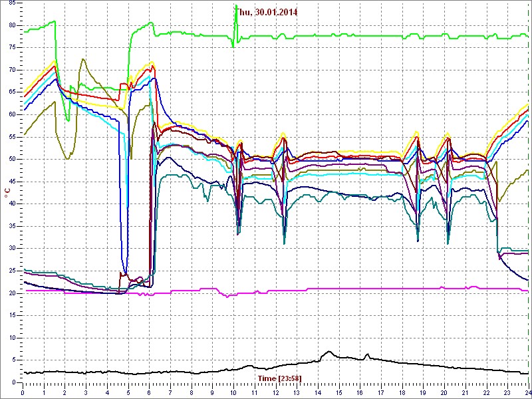
Task: Pick hour 9 on the time axis
Action: coord(212,392)
